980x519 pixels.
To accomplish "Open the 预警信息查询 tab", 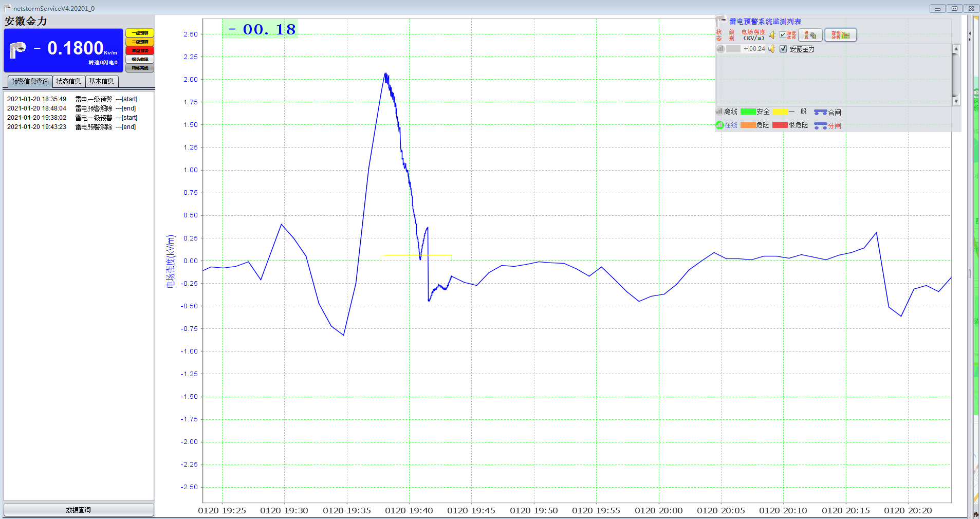I will [30, 81].
